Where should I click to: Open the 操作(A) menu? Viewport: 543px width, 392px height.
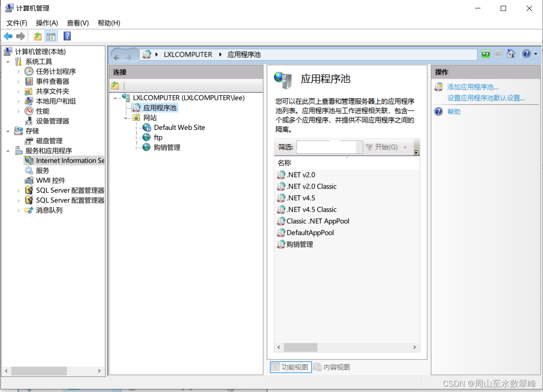(47, 23)
